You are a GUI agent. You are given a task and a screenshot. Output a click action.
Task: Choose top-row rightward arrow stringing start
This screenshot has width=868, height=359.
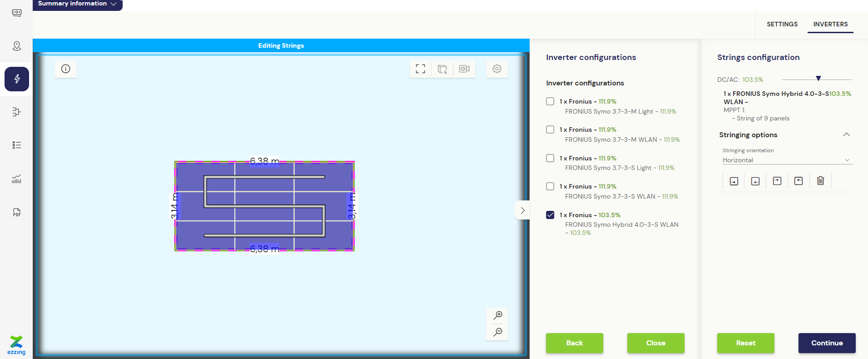tap(777, 181)
